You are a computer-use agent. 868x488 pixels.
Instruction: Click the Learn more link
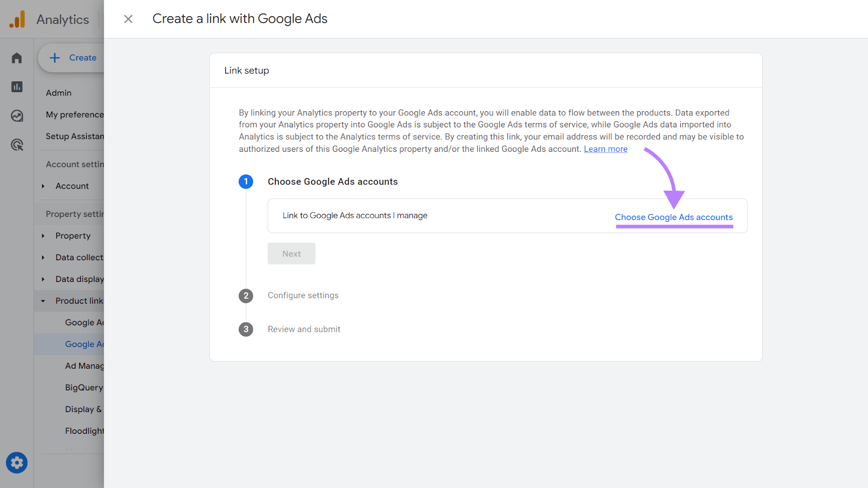[x=605, y=149]
